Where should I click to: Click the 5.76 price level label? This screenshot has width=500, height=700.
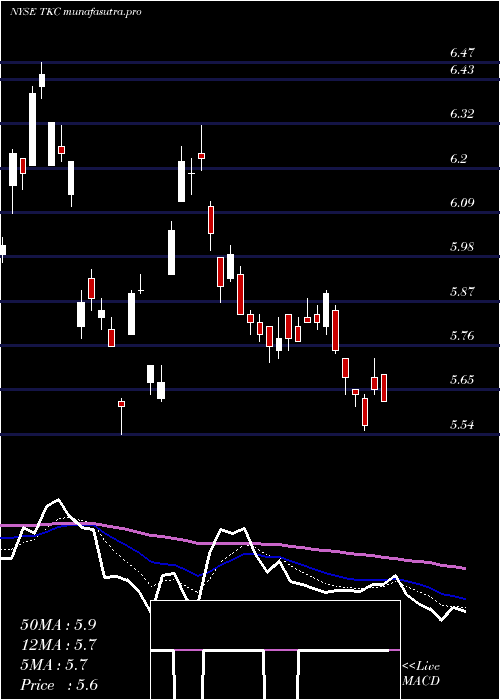pyautogui.click(x=462, y=336)
